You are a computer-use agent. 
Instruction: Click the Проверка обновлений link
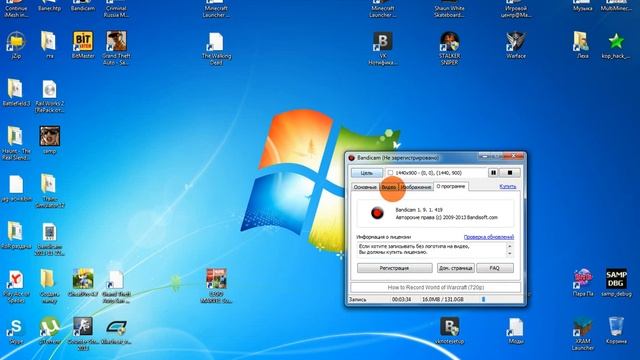point(489,237)
